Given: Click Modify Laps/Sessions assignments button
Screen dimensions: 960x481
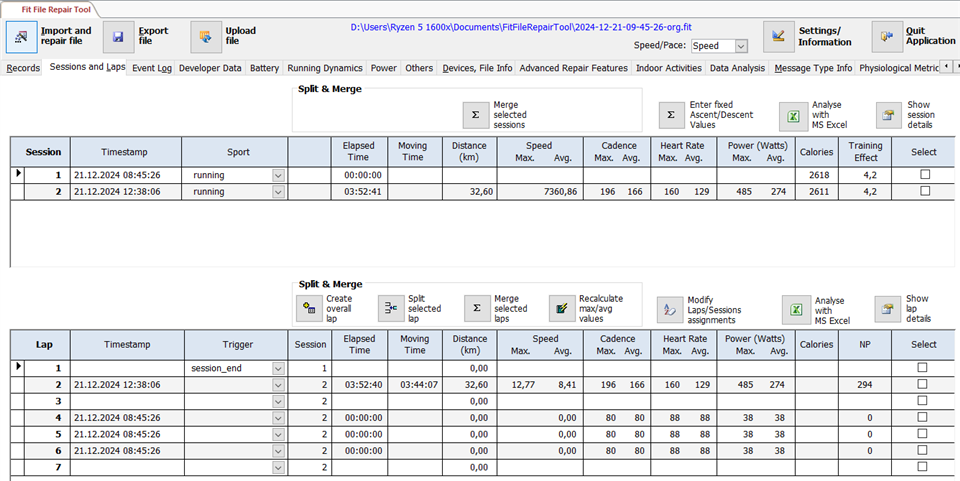Looking at the screenshot, I should (x=670, y=310).
